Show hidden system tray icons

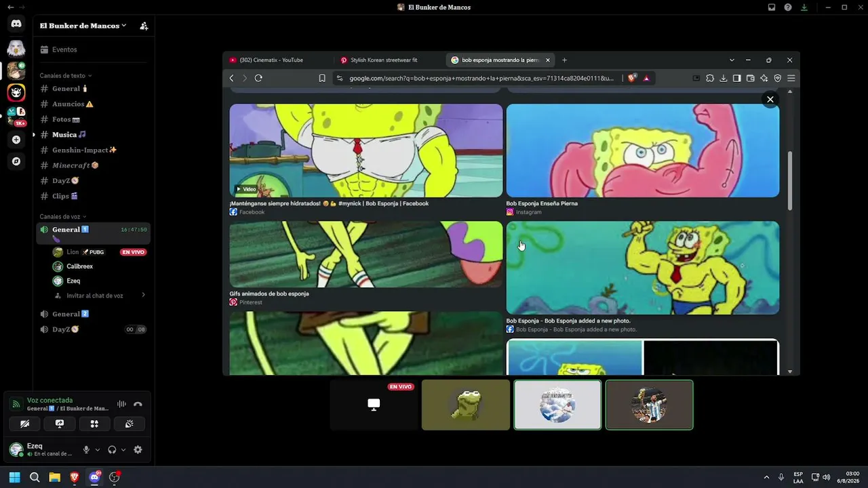[766, 477]
